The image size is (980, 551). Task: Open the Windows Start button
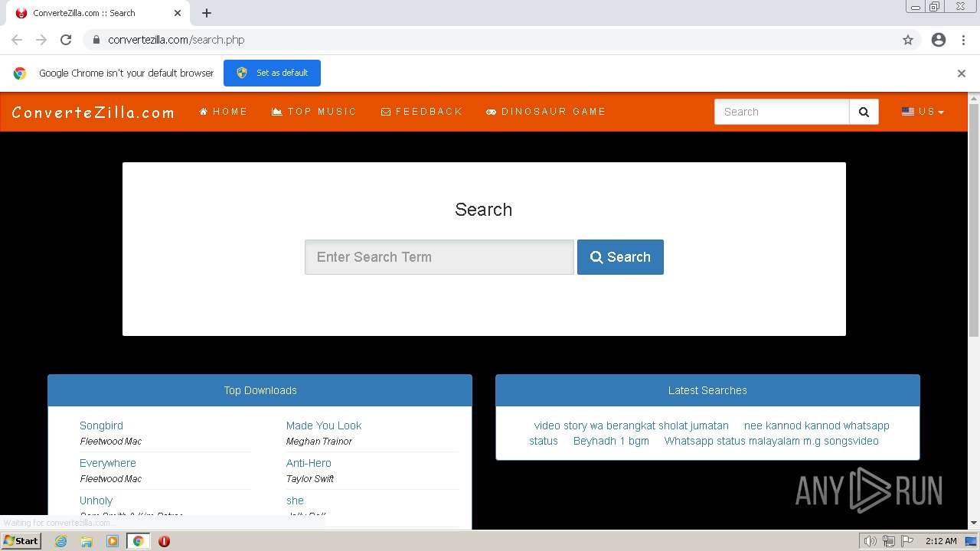click(x=21, y=541)
